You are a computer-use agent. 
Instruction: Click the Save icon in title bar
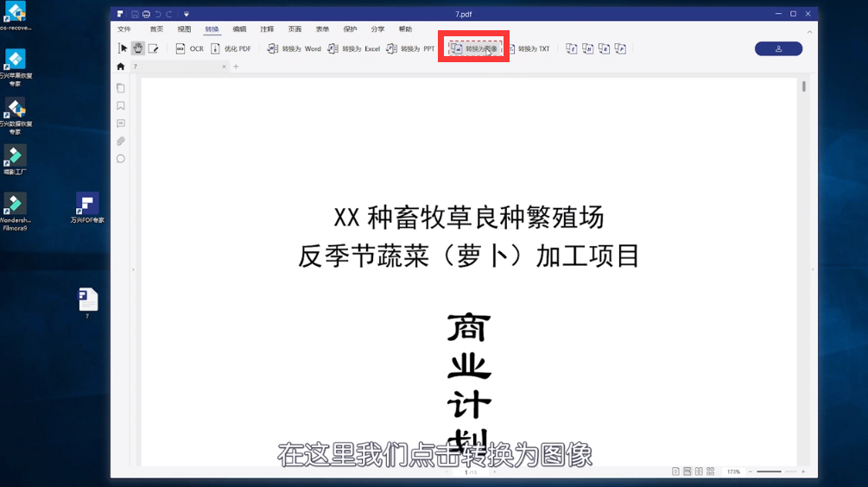tap(135, 14)
